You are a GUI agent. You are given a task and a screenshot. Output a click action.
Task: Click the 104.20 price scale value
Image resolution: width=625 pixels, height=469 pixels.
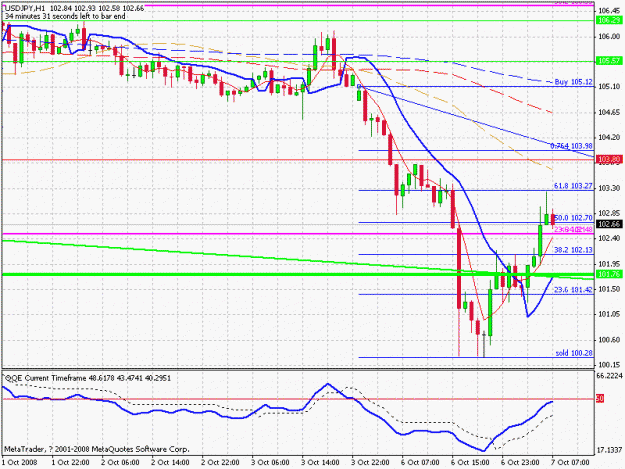tap(609, 137)
